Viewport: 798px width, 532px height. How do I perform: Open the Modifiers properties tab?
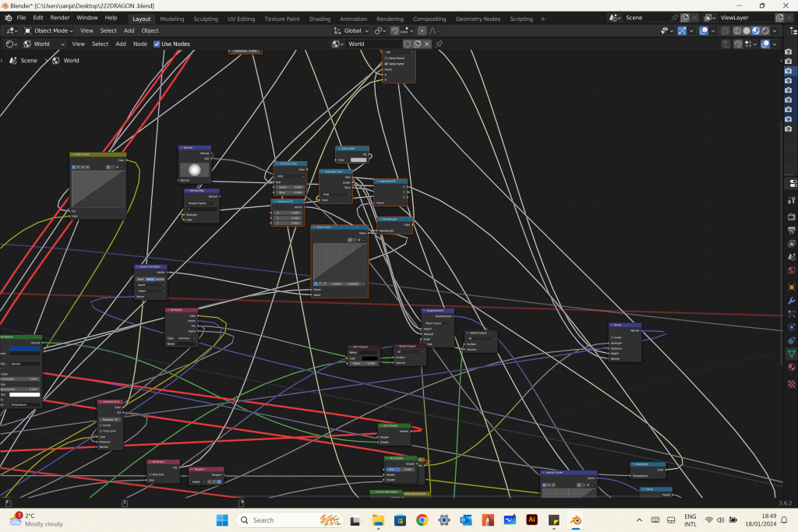[x=792, y=301]
